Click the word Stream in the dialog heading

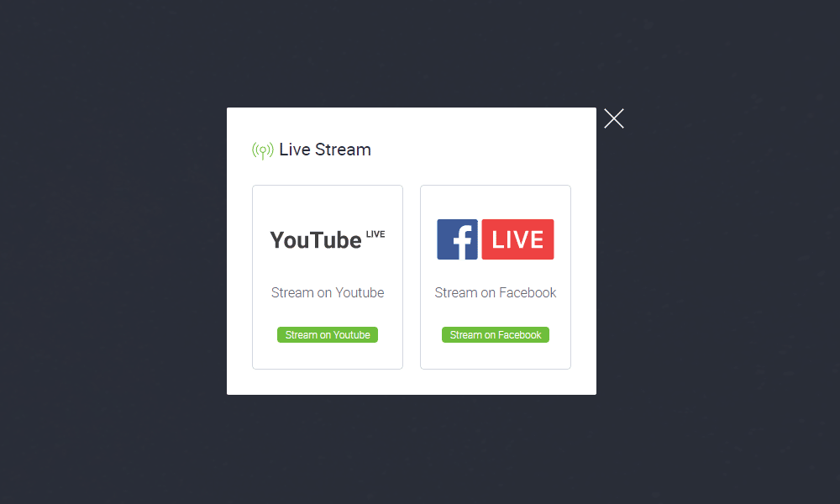tap(343, 150)
